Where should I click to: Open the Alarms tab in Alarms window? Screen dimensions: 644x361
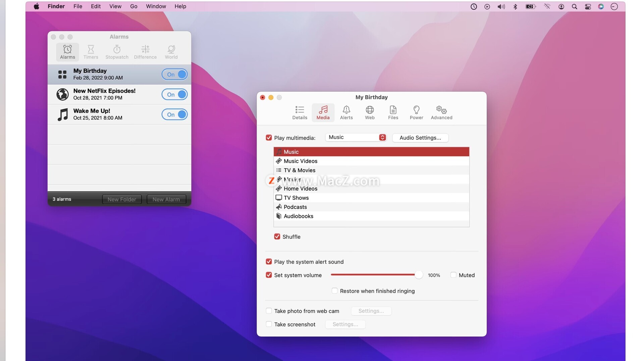(x=67, y=52)
